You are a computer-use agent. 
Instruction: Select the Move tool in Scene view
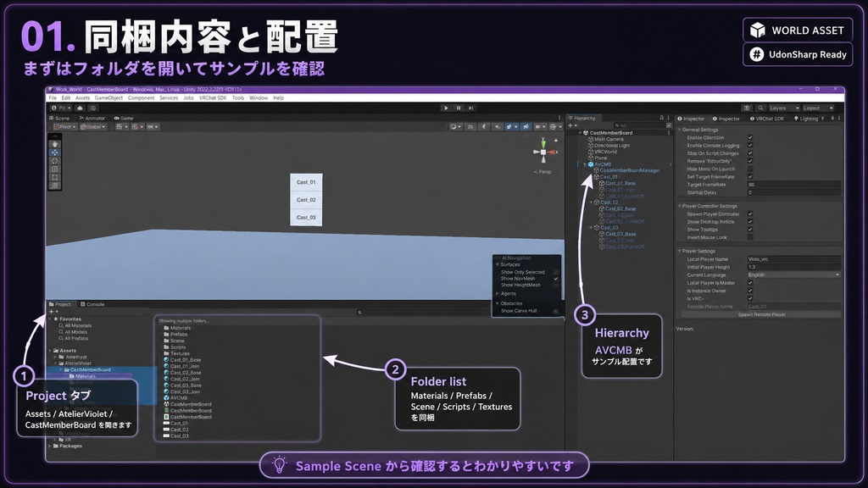click(x=54, y=152)
